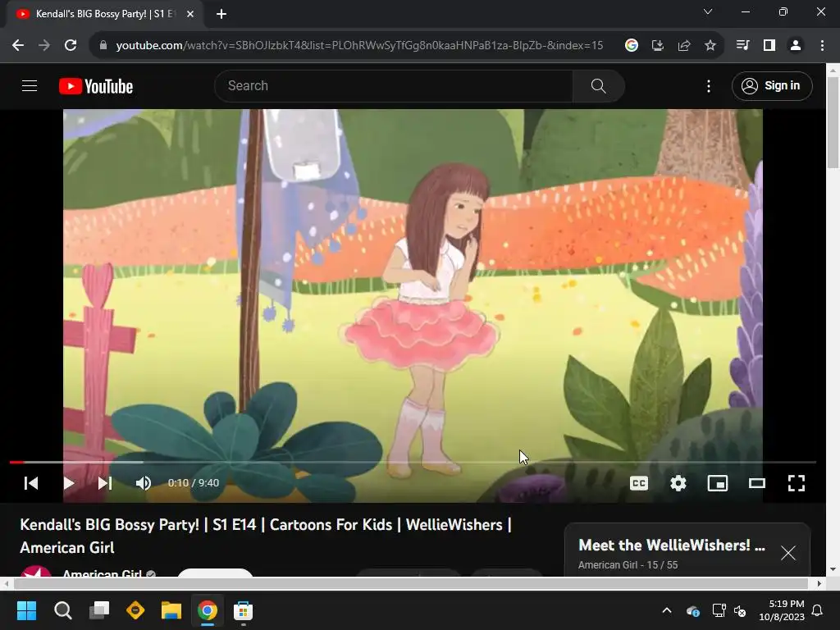Switch to theater mode
Viewport: 840px width, 630px height.
pyautogui.click(x=757, y=483)
